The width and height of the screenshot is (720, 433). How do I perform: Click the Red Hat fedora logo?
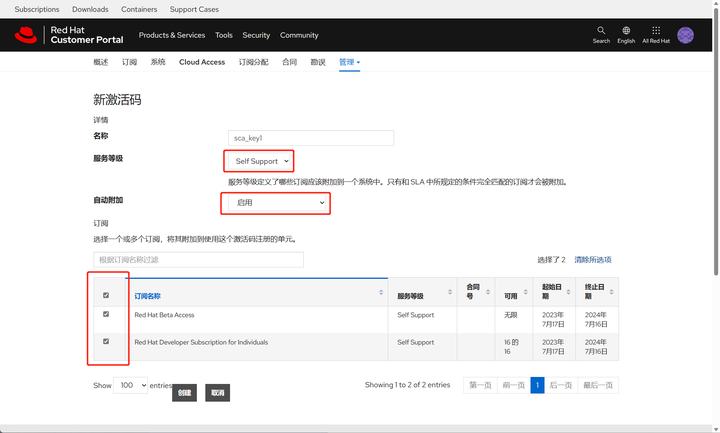pos(26,35)
